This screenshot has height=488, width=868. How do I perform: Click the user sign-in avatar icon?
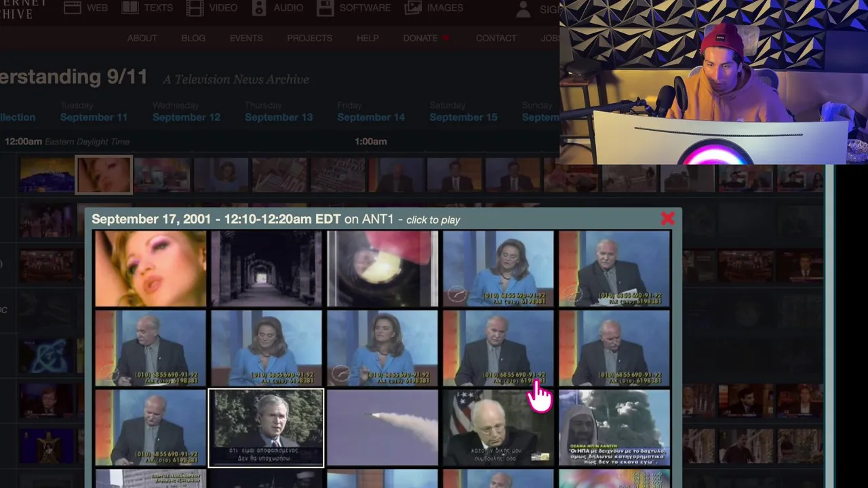(x=524, y=9)
